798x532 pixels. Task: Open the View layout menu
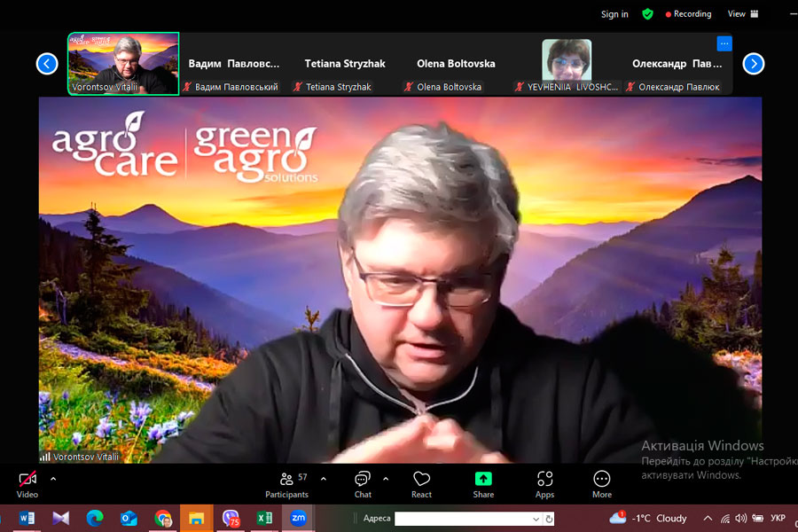[x=742, y=14]
